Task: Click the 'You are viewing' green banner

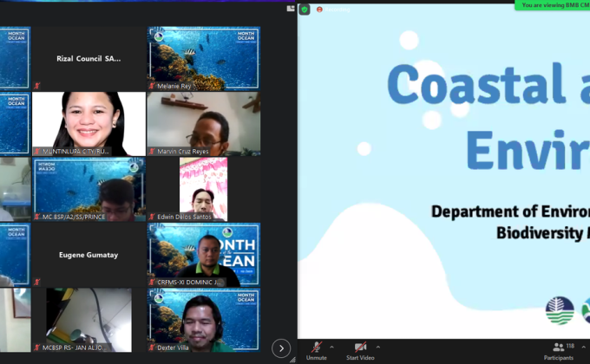Action: click(x=553, y=5)
